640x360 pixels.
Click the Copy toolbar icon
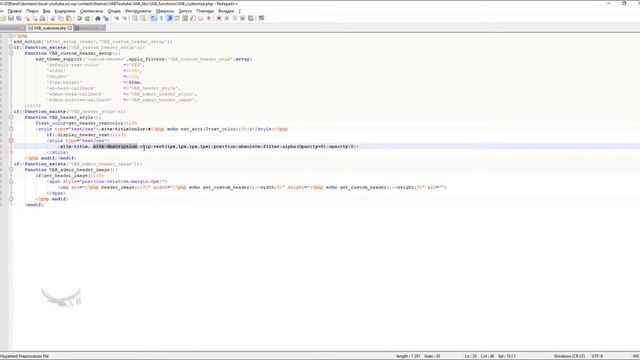60,18
